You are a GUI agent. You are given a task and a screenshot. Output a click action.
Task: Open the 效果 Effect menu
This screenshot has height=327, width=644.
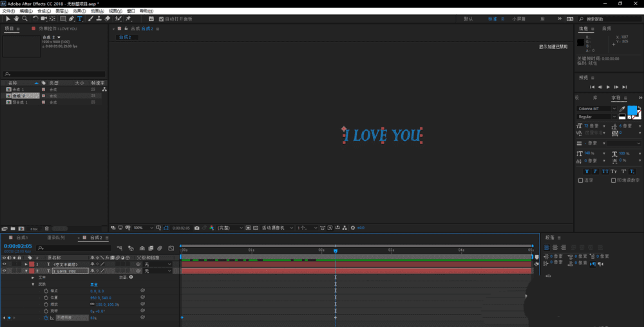click(x=79, y=11)
